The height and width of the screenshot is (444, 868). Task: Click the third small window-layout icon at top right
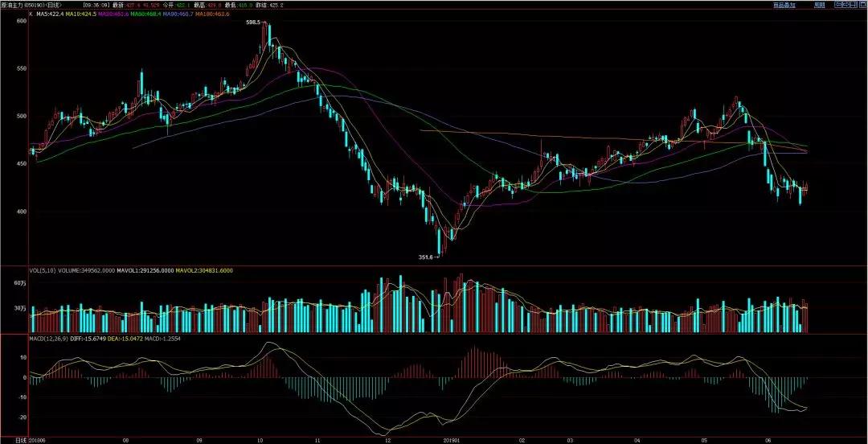click(853, 5)
